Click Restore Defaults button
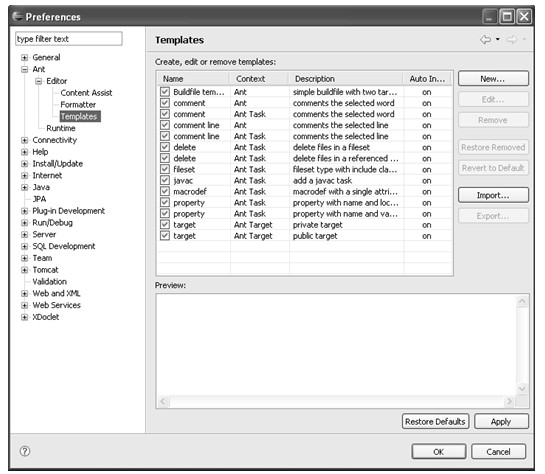Viewport: 545px width, 474px height. click(x=435, y=421)
